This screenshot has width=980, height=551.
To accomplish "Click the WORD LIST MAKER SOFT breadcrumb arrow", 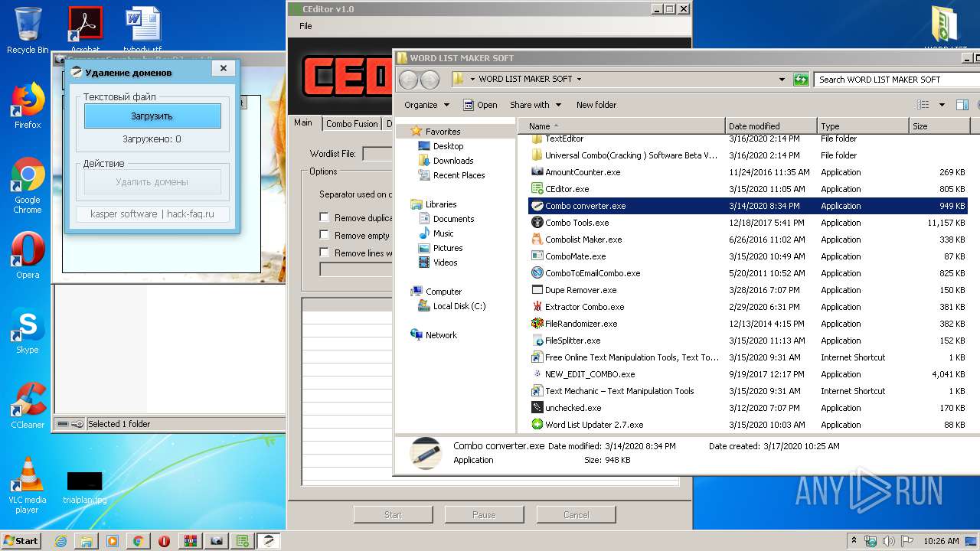I will [579, 79].
